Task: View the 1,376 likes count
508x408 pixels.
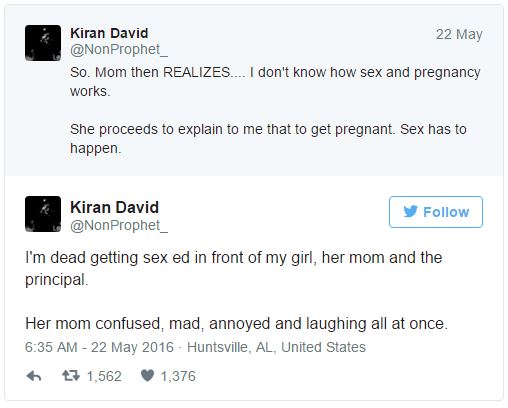Action: click(x=178, y=376)
